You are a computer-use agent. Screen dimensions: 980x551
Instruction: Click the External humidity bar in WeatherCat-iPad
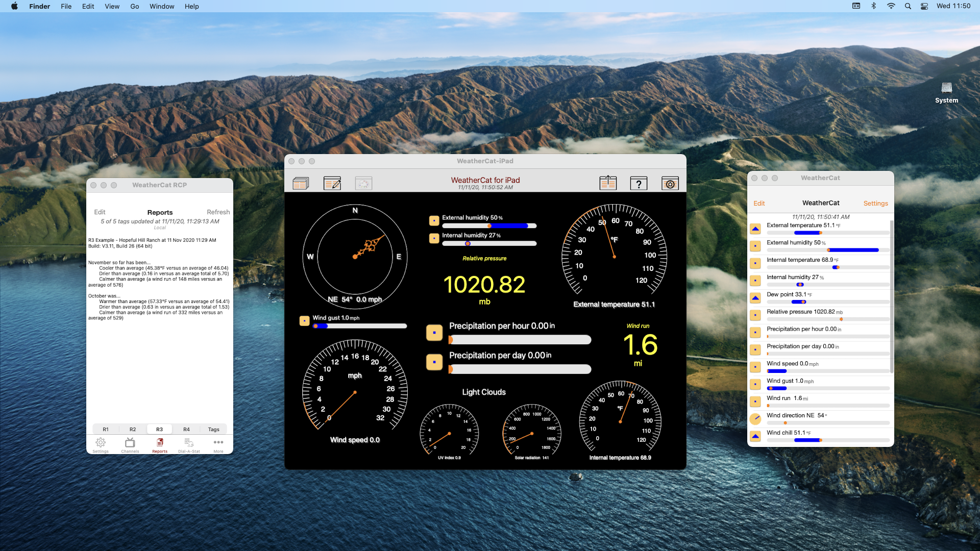pyautogui.click(x=489, y=226)
